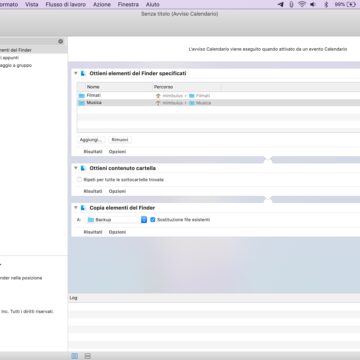Enable Ripeti per tutte le sottocartelle trovate
360x360 pixels.
pyautogui.click(x=79, y=180)
